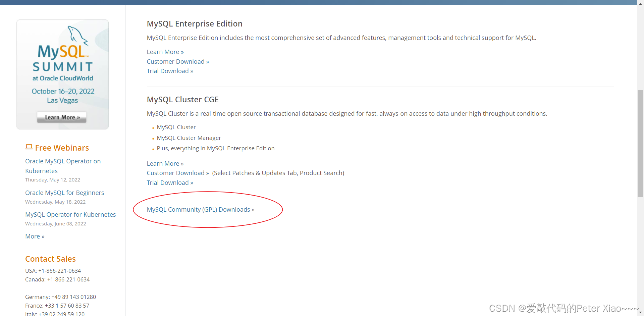Click the Free Webinars heading
Viewport: 644px width, 316px height.
(x=62, y=148)
